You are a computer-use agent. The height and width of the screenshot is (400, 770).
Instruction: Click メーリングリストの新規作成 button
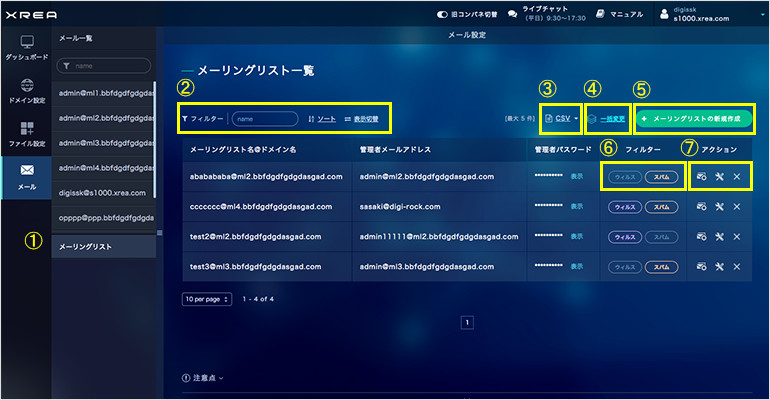pyautogui.click(x=694, y=118)
